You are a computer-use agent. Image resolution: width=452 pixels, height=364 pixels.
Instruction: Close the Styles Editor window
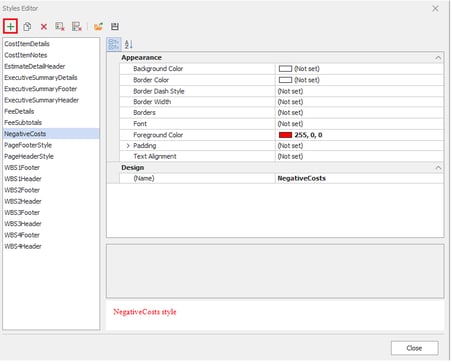click(435, 9)
